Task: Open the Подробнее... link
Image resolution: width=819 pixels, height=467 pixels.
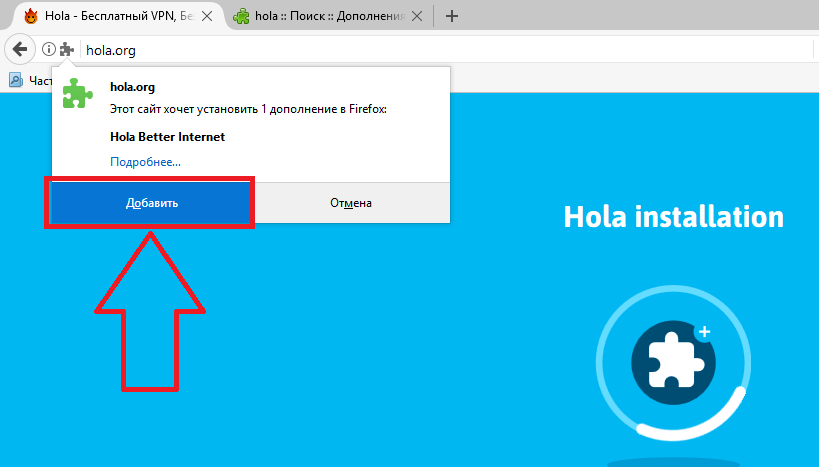Action: pyautogui.click(x=145, y=162)
